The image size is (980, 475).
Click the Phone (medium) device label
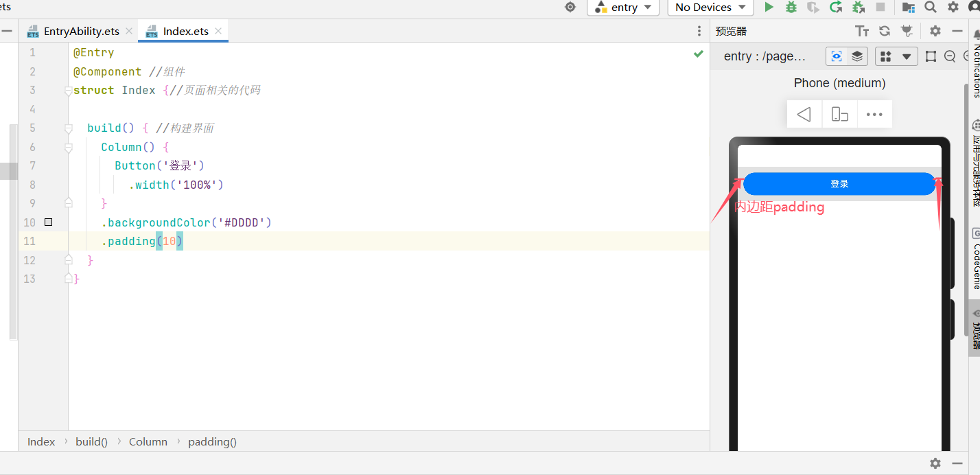pyautogui.click(x=839, y=83)
